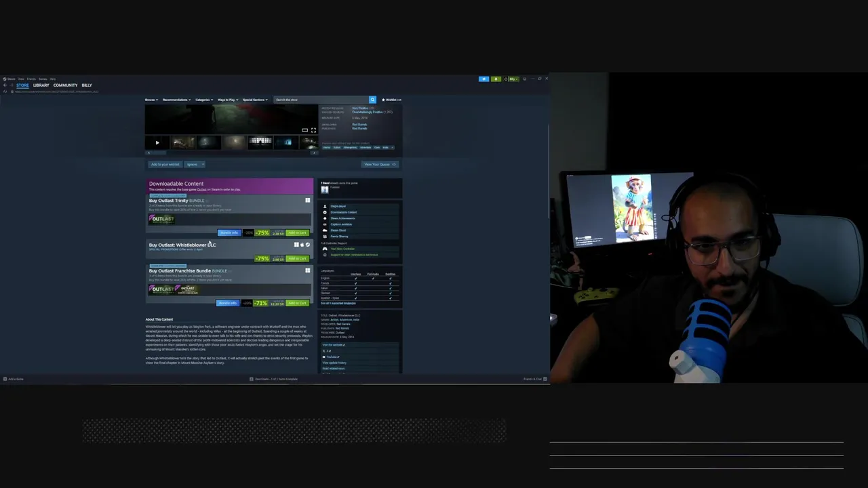
Task: Switch to the STORE tab
Action: tap(22, 85)
